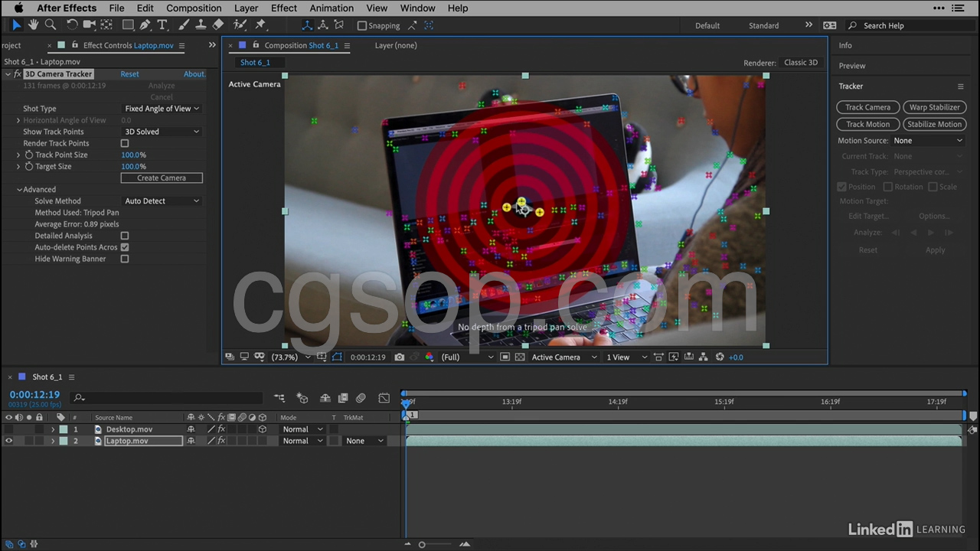Image resolution: width=980 pixels, height=551 pixels.
Task: Click the current time 0:00:12:19 in the timeline
Action: coord(34,395)
